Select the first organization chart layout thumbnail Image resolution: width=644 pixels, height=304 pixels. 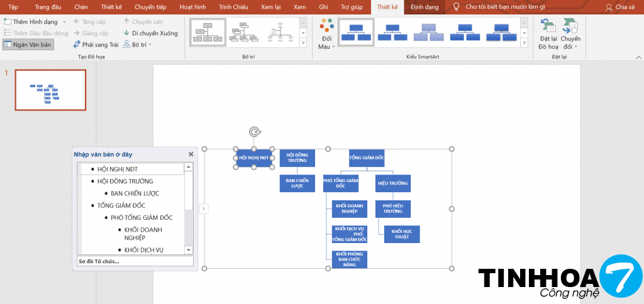208,31
